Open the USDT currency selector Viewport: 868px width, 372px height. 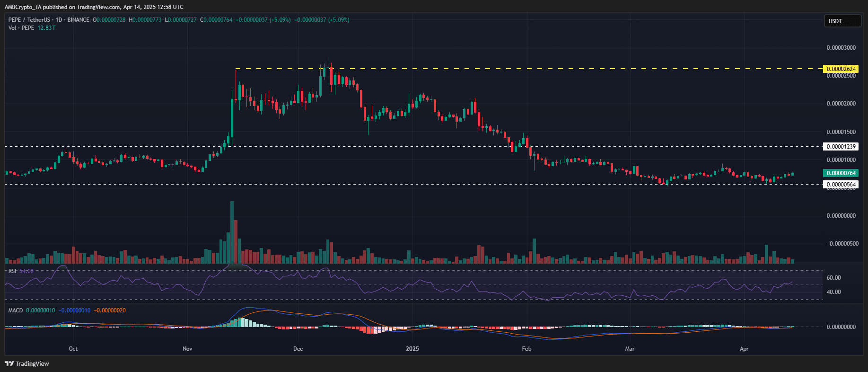pos(843,21)
